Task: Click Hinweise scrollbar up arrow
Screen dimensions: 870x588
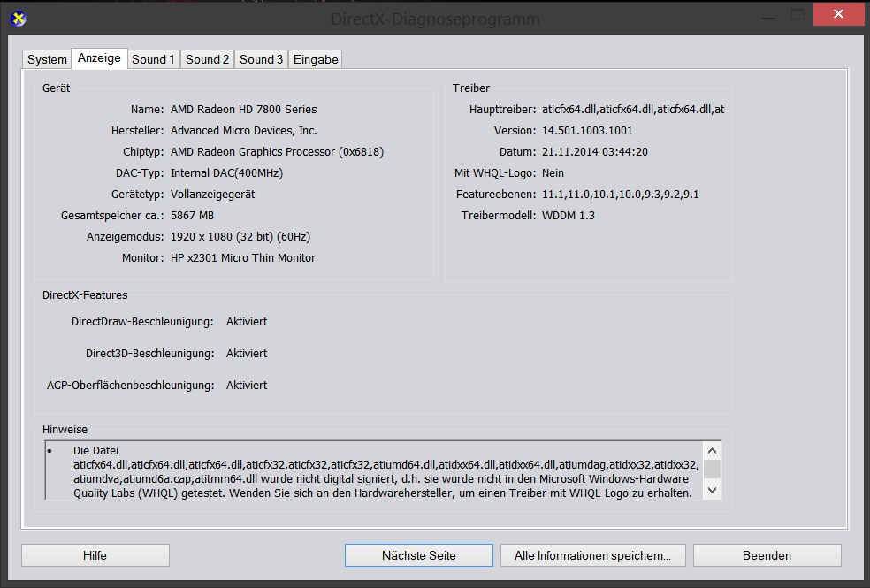Action: pyautogui.click(x=713, y=450)
